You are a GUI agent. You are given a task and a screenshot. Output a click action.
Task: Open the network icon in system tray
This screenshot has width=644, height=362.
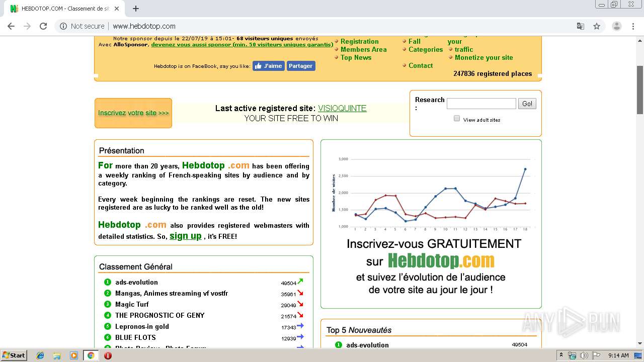point(572,355)
